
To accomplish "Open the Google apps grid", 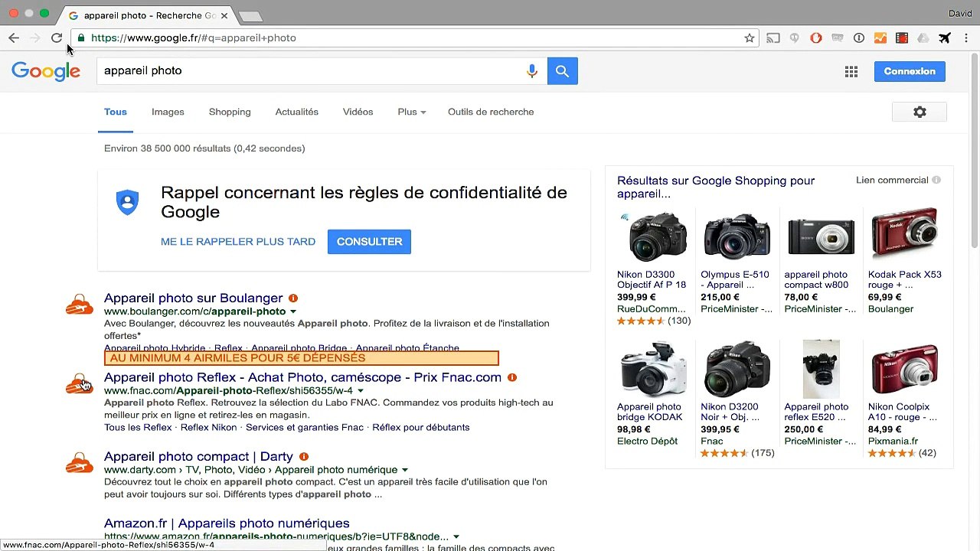I will click(851, 71).
